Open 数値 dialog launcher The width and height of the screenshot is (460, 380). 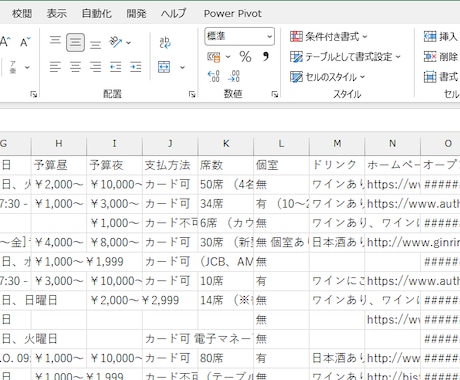click(275, 94)
